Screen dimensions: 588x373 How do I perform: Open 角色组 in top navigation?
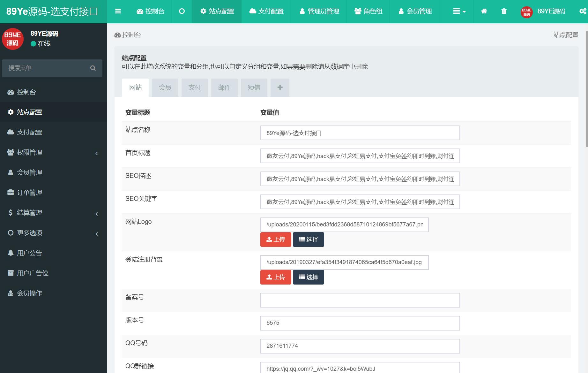tap(368, 11)
